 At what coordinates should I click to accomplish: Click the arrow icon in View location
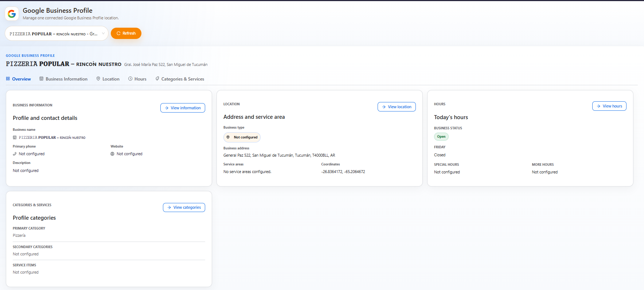pos(384,107)
